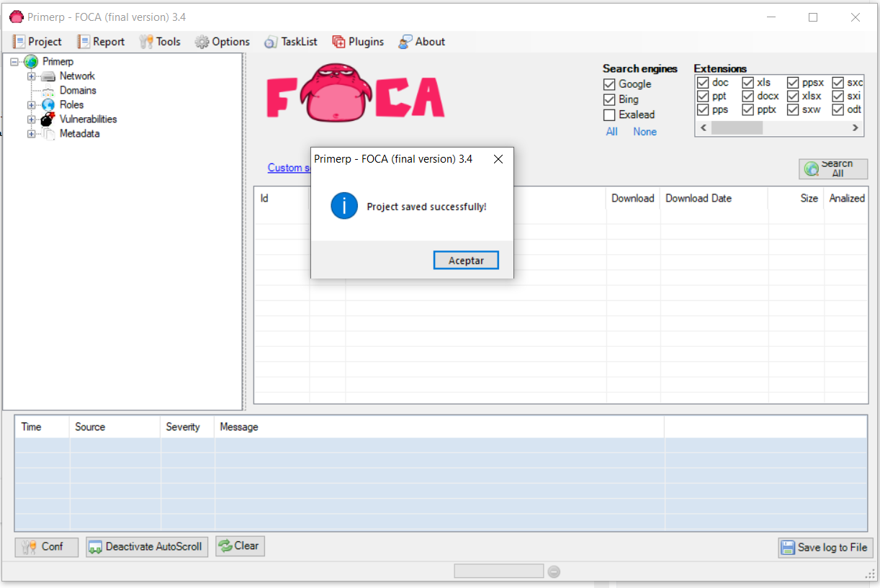
Task: Open the Custom search link
Action: (289, 168)
